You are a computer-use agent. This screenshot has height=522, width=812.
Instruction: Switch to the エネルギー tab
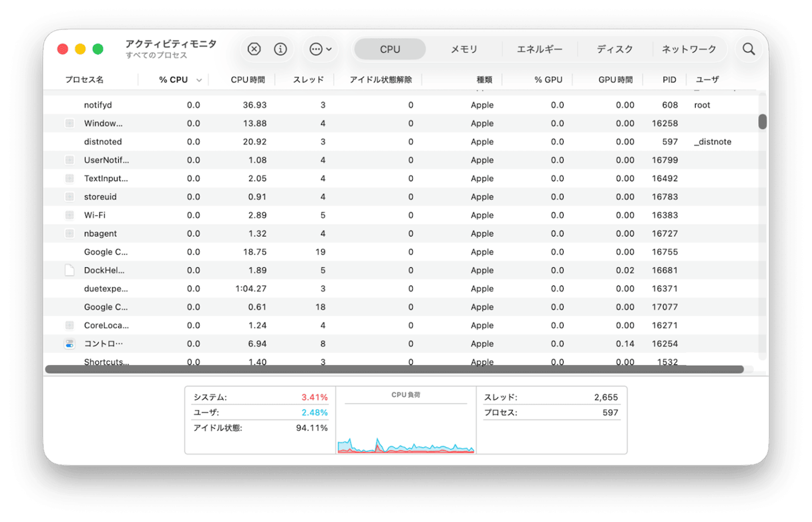coord(540,49)
